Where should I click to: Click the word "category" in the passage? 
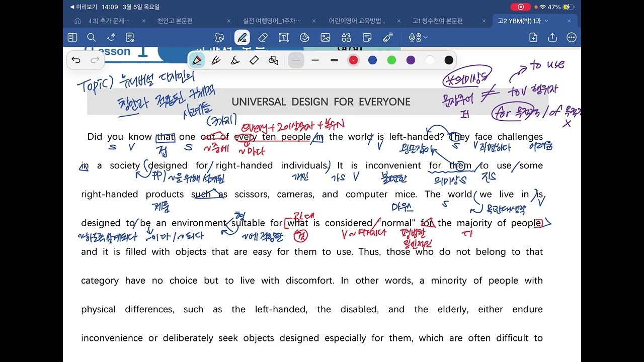[x=100, y=281]
